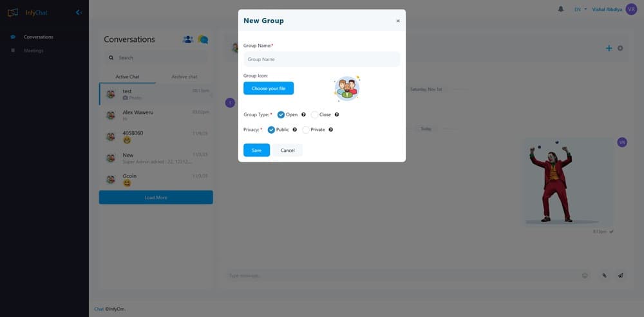Click the new group icon in Conversations
This screenshot has width=644, height=317.
pos(188,39)
